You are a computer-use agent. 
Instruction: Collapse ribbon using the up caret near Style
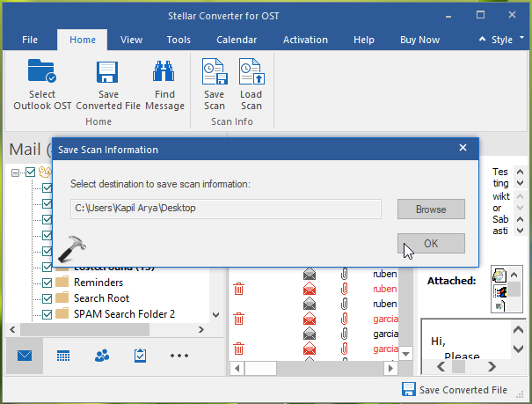click(482, 39)
